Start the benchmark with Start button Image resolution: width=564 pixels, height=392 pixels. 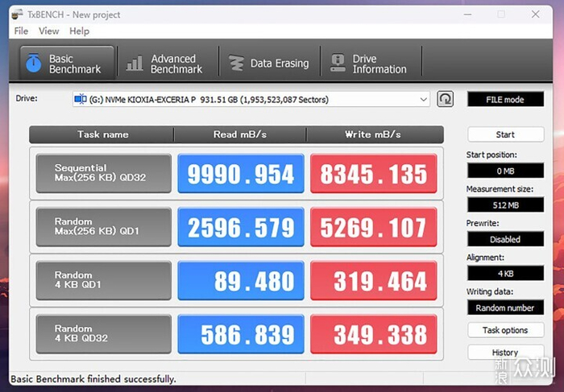[505, 134]
